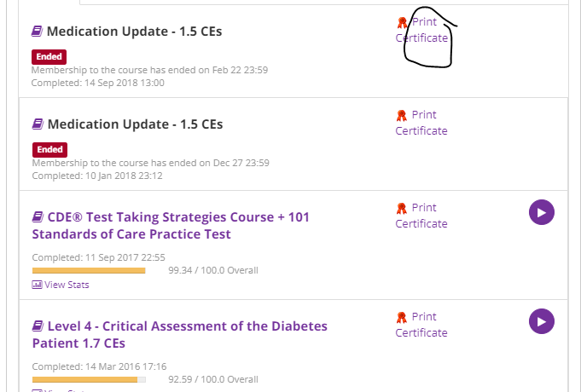The image size is (581, 392).
Task: Click book icon beside first Medication Update course
Action: pos(38,32)
